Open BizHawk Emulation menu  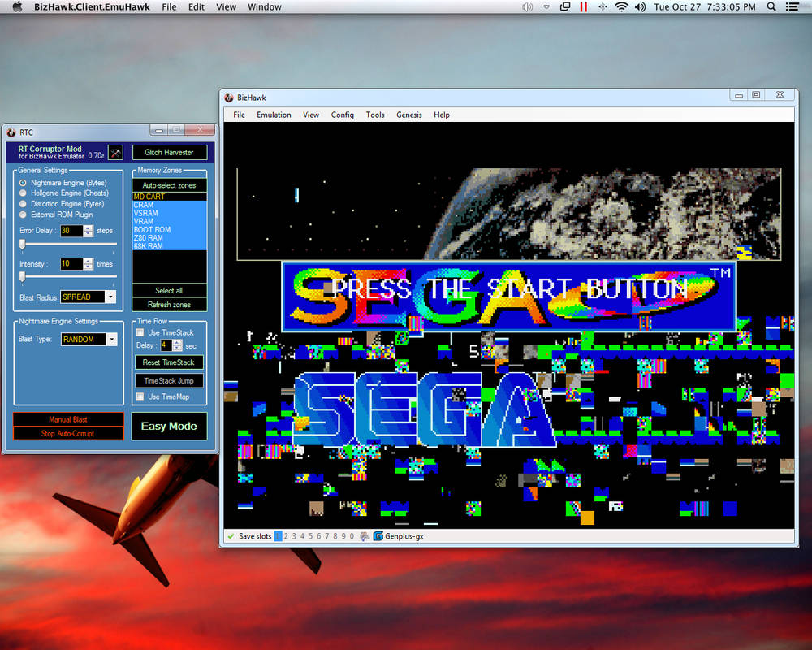(274, 115)
